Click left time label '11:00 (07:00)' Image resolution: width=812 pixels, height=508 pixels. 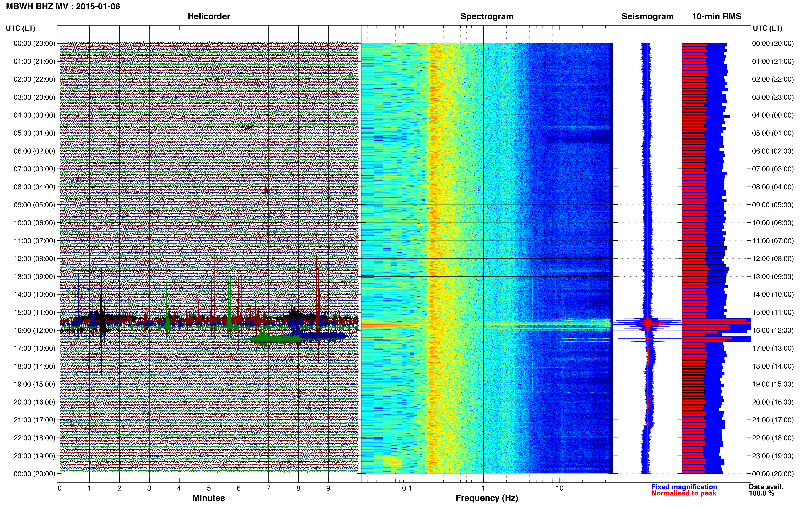pos(34,241)
